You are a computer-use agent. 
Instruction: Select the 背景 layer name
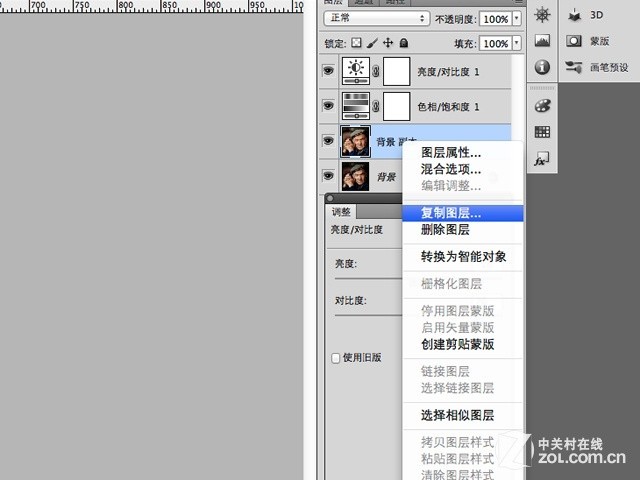pyautogui.click(x=386, y=177)
